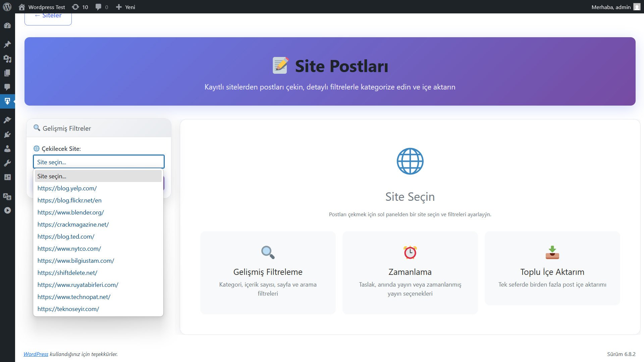Select https://crackmagazine.net/ from the list

tap(98, 224)
